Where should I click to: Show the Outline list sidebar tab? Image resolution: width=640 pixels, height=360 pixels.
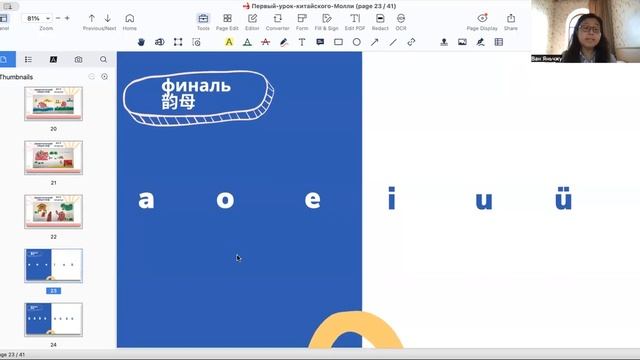coord(28,60)
